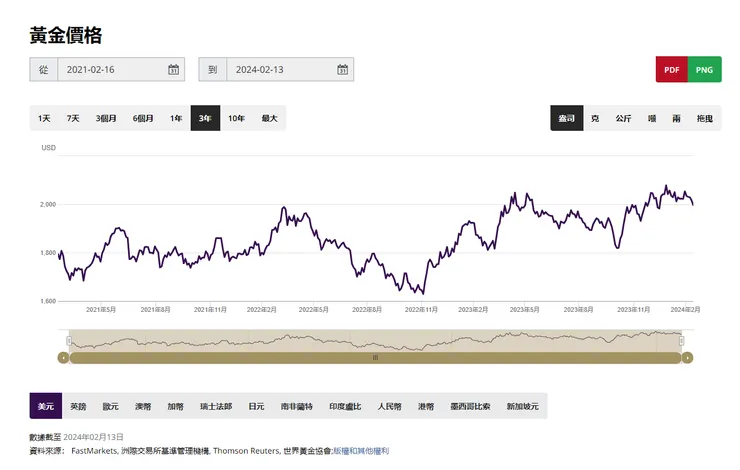740x470 pixels.
Task: Open the 版權和其他權利 link
Action: pos(361,451)
